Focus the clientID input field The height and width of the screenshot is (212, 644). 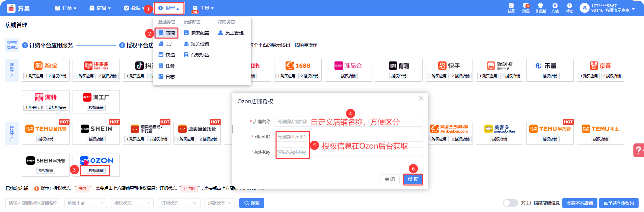coord(348,137)
